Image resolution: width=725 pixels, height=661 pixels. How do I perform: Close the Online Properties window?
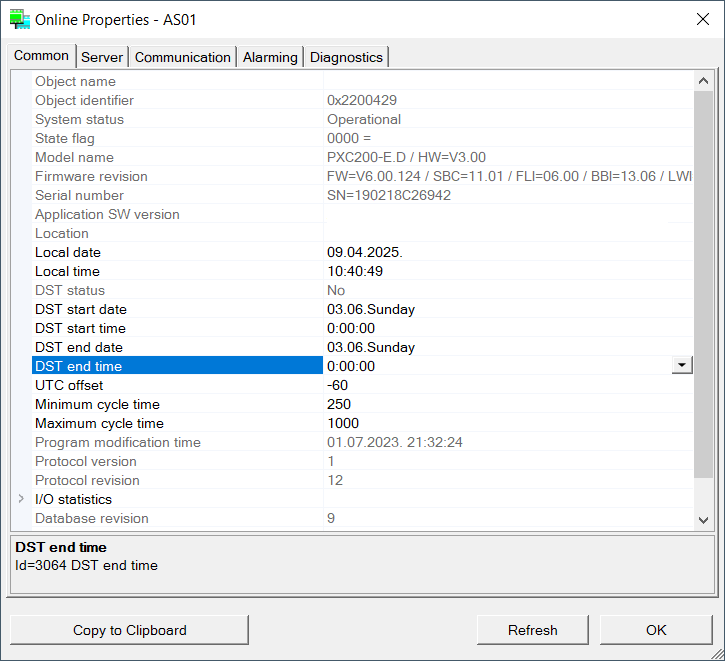(703, 19)
